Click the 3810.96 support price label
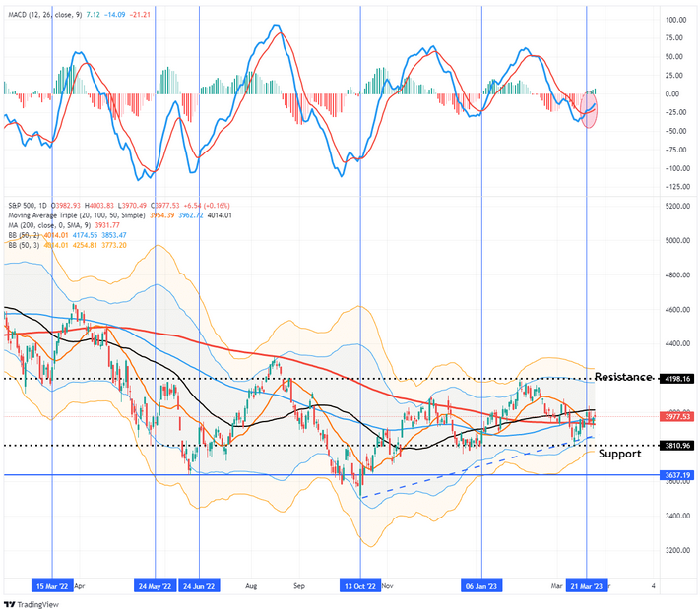This screenshot has height=609, width=700. tap(677, 446)
